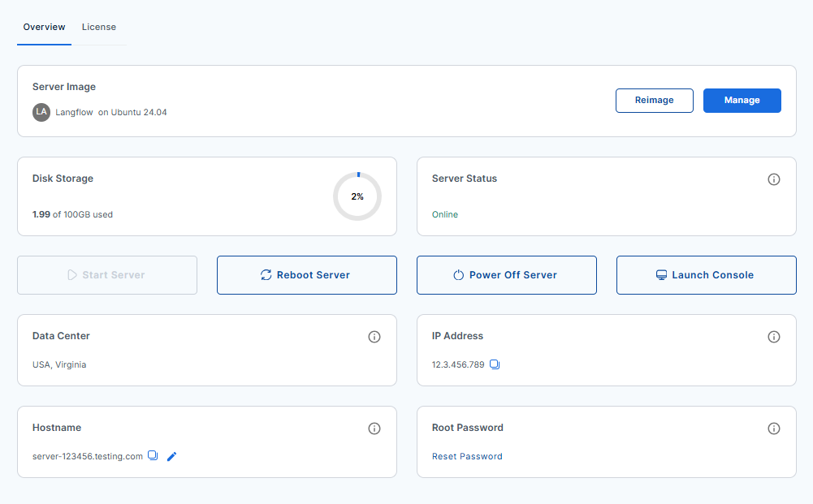This screenshot has height=504, width=813.
Task: Copy the IP address 12.3.456.789
Action: [495, 364]
